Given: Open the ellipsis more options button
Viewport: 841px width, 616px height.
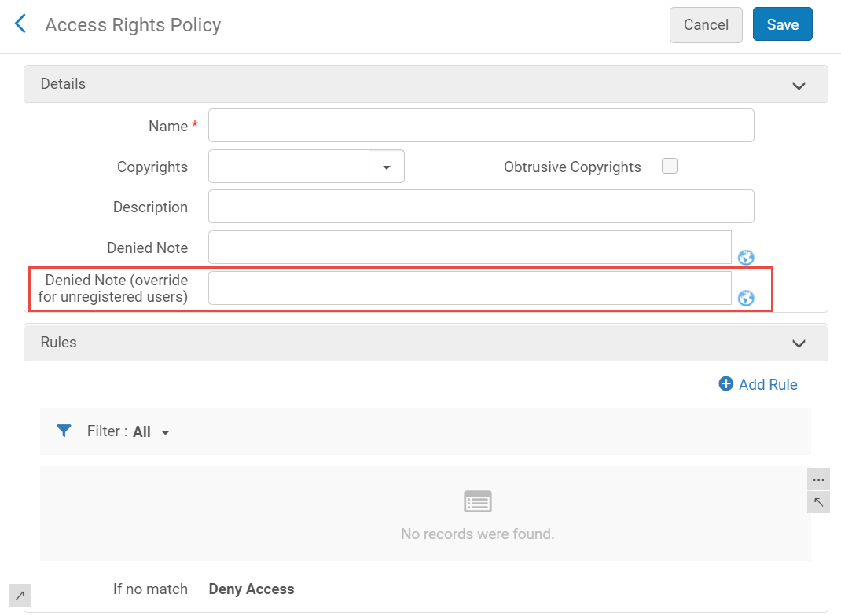Looking at the screenshot, I should tap(818, 478).
